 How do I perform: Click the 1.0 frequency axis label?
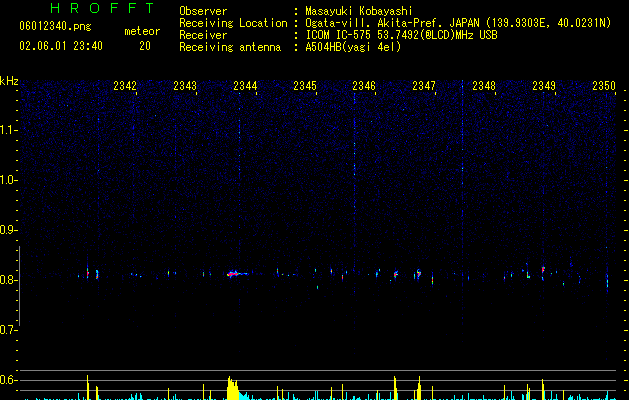[8, 180]
